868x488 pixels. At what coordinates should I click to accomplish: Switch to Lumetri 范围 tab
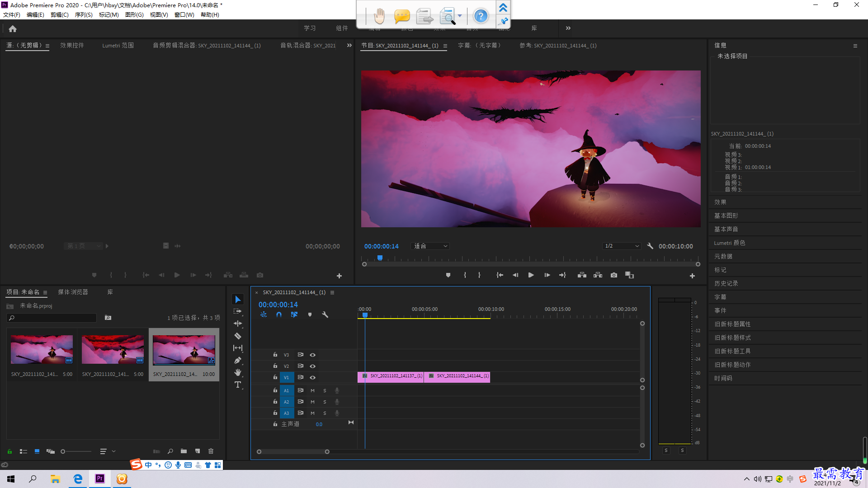[x=118, y=46]
